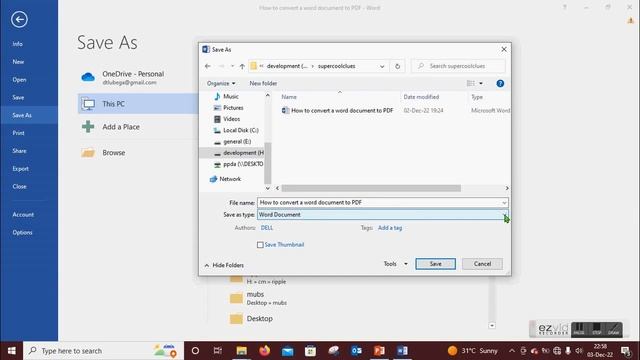Screen dimensions: 640x360
Task: Open Save As dialog help icon
Action: pyautogui.click(x=500, y=83)
